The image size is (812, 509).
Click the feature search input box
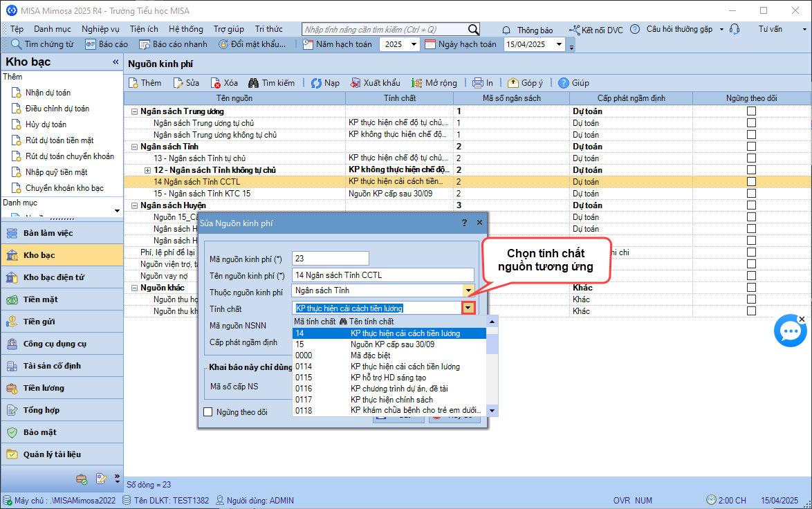[x=385, y=30]
